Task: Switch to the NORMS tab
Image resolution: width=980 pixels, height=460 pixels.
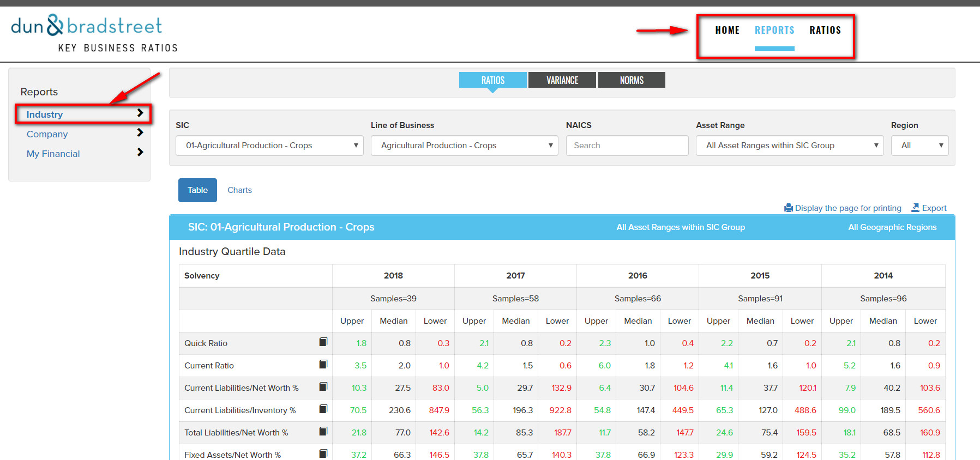Action: (632, 80)
